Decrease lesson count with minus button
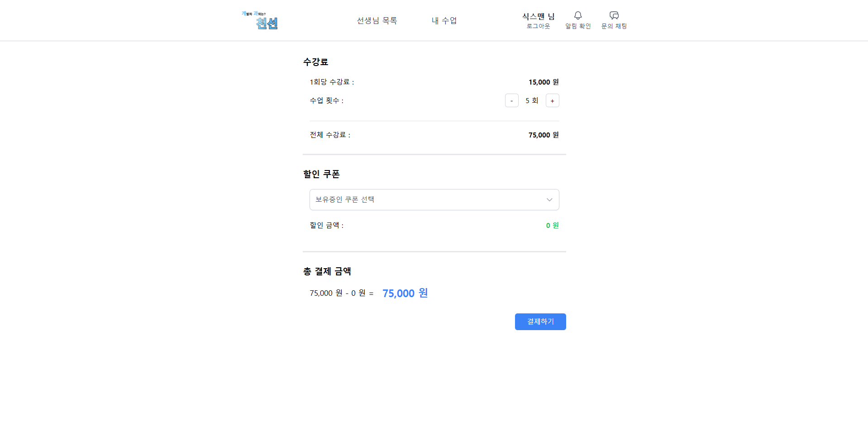The image size is (868, 426). (511, 100)
